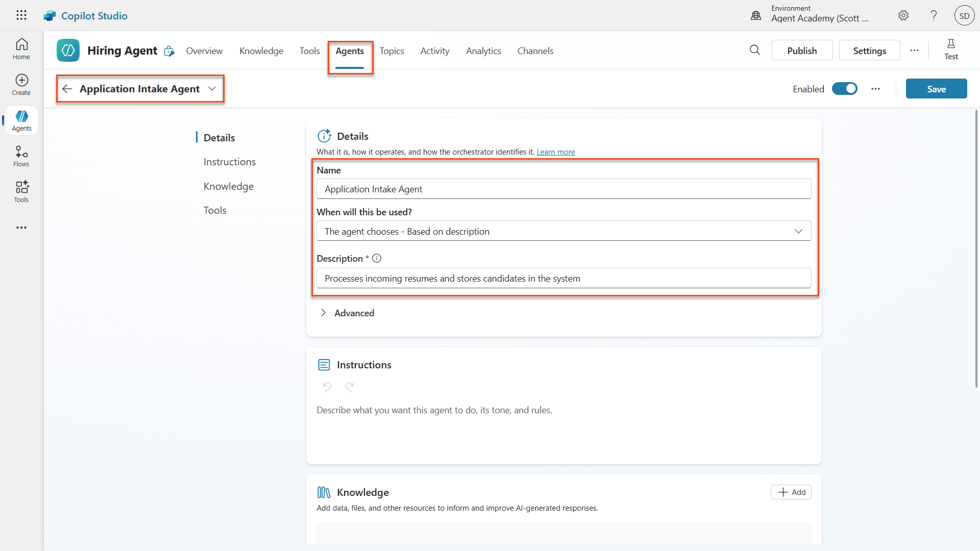
Task: Click the Description input field
Action: [x=563, y=278]
